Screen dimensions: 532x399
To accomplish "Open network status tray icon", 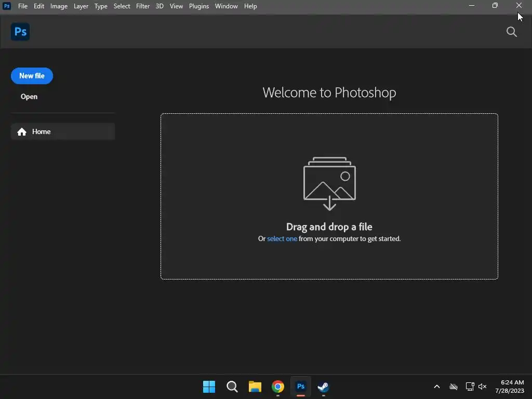I will (x=470, y=387).
